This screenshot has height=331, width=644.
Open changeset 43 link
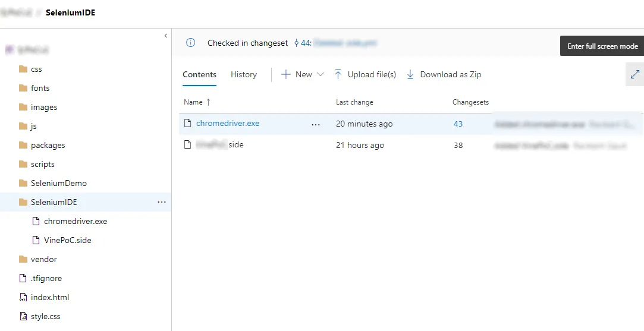[458, 124]
